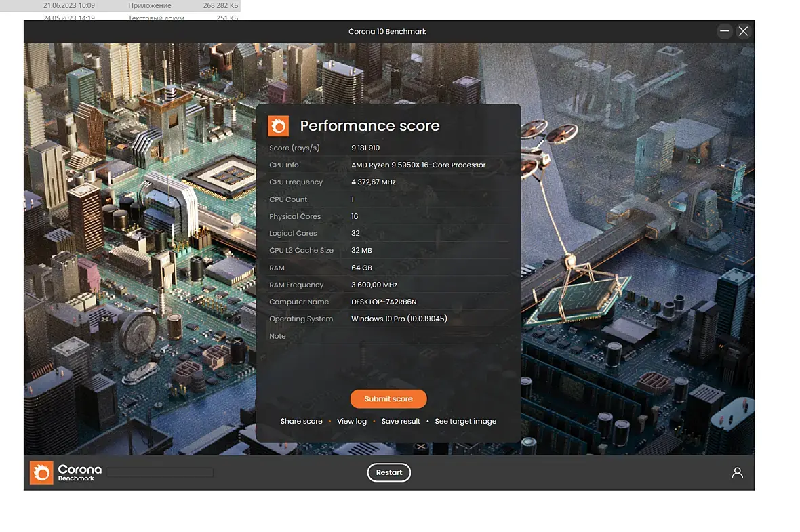Click the CPU Count value 1
This screenshot has height=532, width=800.
pos(353,199)
